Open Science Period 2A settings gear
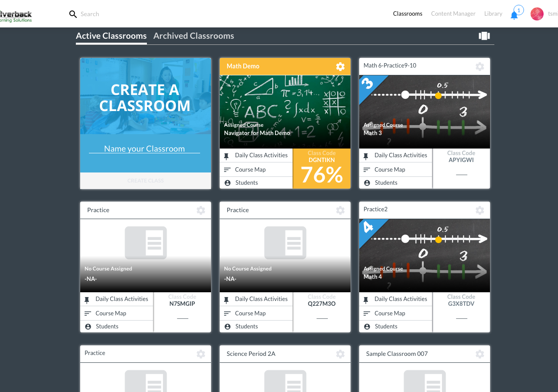 coord(340,354)
